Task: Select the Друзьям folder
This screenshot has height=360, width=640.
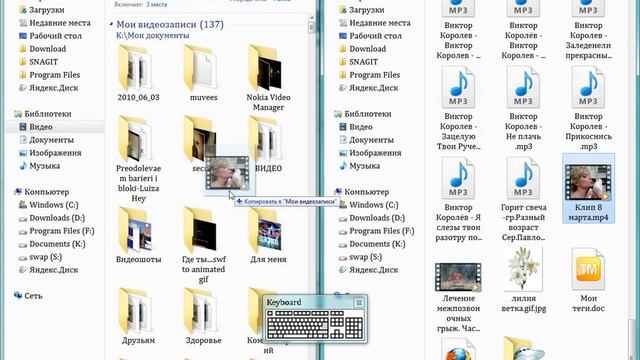Action: click(138, 316)
